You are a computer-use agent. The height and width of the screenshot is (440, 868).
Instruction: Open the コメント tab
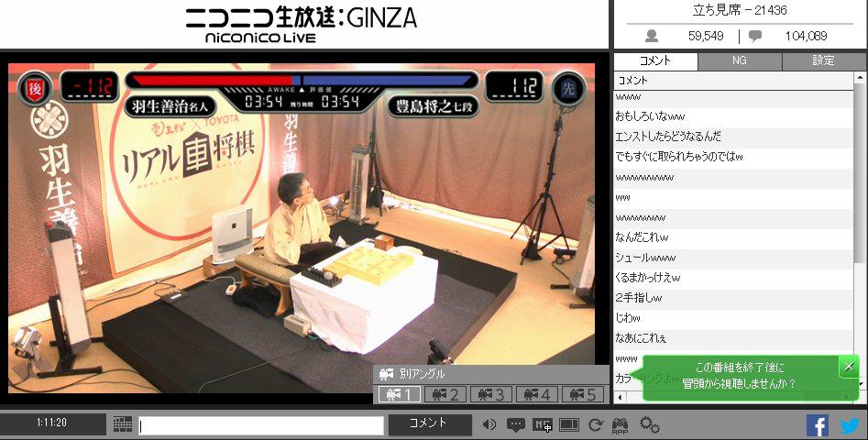655,60
